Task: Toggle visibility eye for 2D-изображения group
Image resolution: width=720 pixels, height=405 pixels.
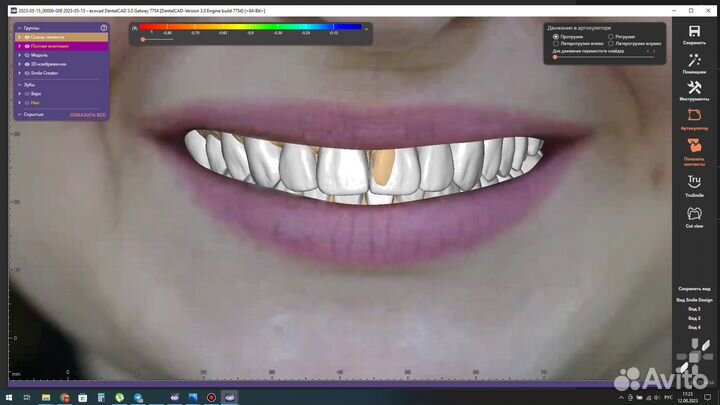Action: [26, 64]
